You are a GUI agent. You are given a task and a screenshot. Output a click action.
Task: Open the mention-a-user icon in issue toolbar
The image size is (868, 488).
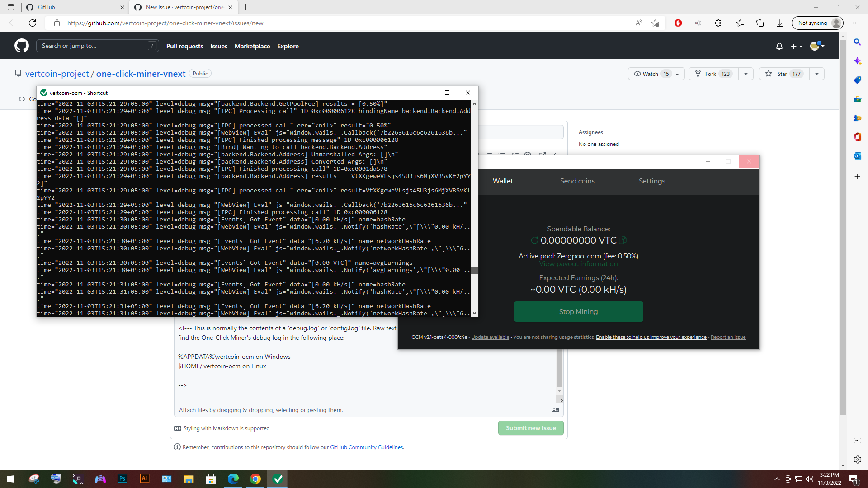[x=528, y=155]
